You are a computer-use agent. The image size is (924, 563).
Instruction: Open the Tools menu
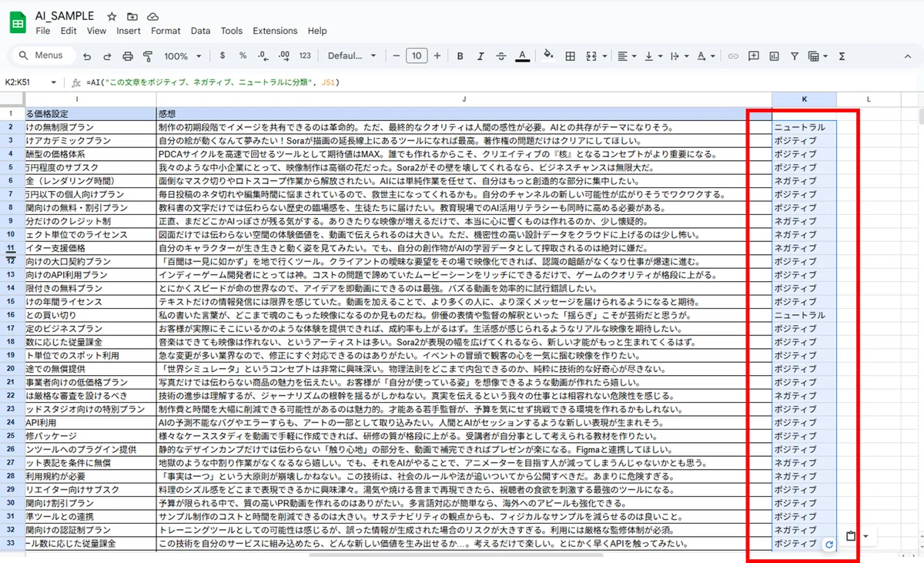(x=231, y=31)
